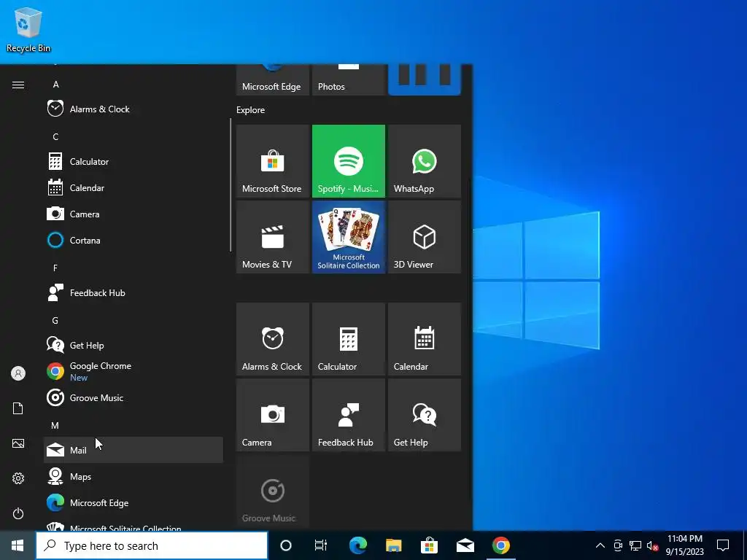The height and width of the screenshot is (560, 747).
Task: Open Settings gear in Start sidebar
Action: (x=18, y=478)
